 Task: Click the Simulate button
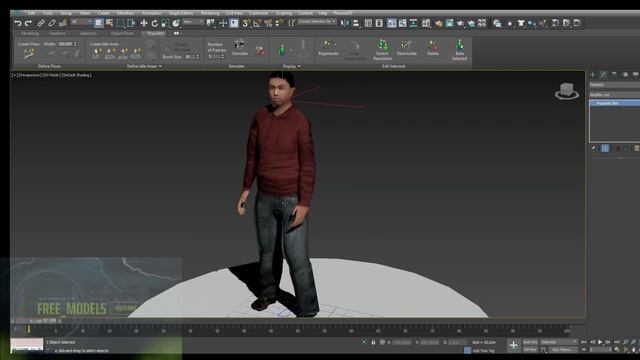(x=240, y=48)
